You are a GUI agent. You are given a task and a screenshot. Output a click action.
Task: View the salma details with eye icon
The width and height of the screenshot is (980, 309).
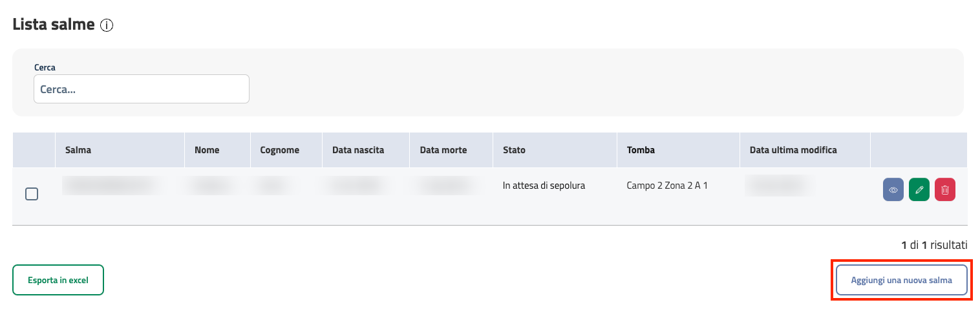(x=893, y=190)
